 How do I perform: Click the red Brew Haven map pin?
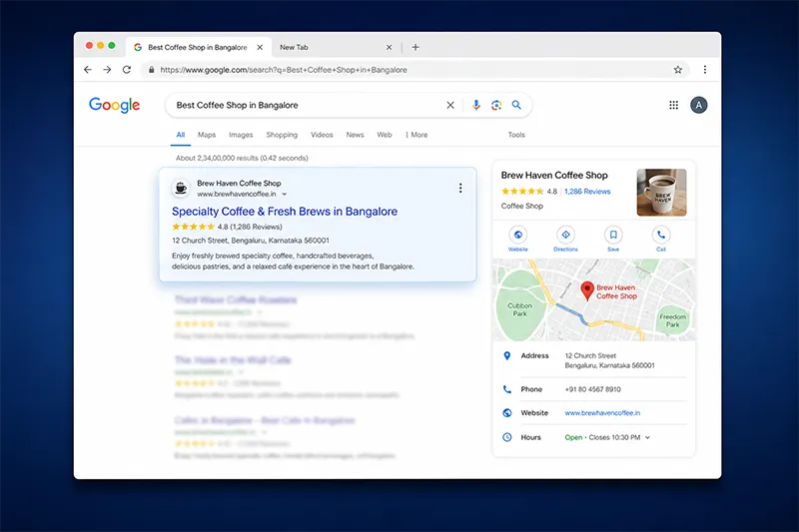(x=587, y=290)
